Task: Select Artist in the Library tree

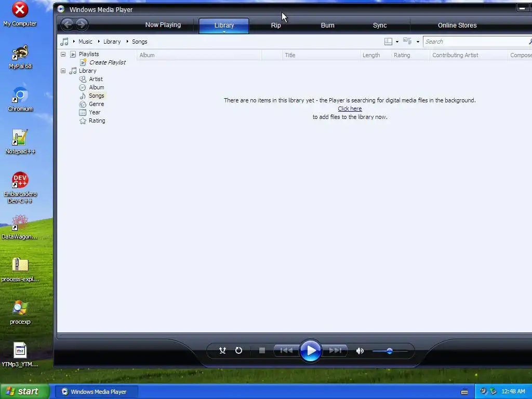Action: point(96,79)
